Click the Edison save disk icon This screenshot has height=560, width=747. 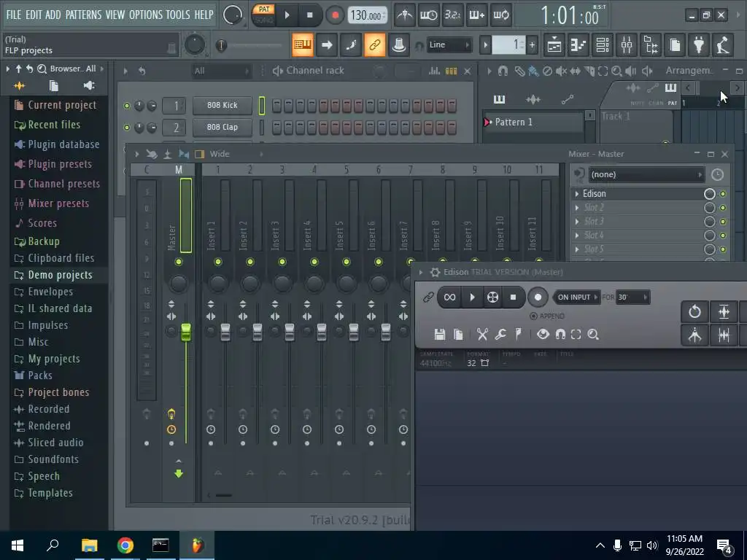(440, 334)
